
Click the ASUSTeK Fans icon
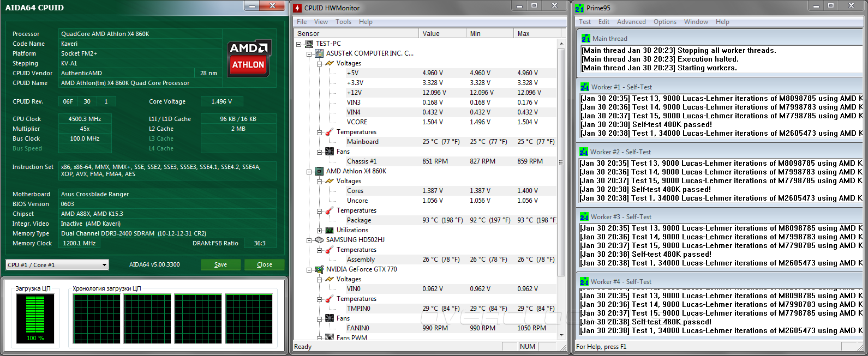pyautogui.click(x=329, y=152)
